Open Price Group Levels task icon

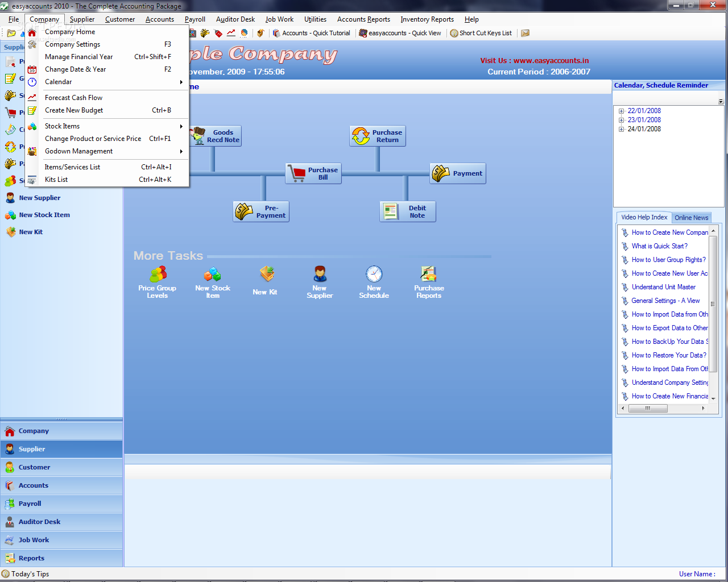(x=158, y=282)
